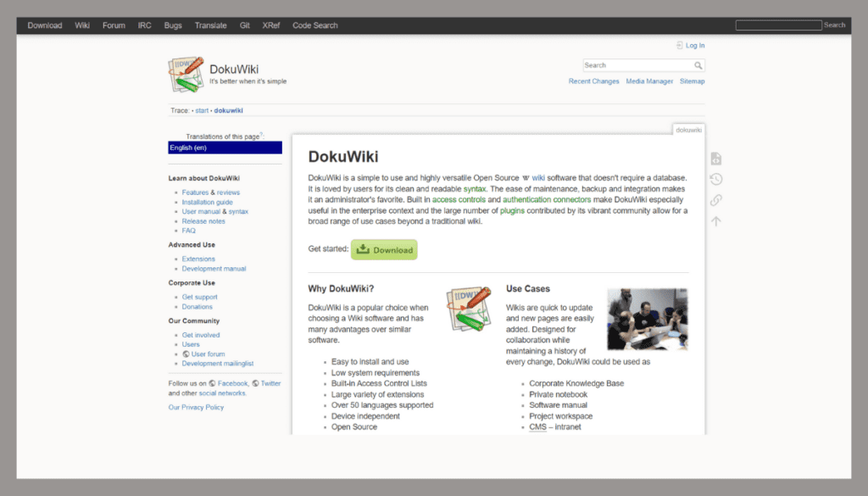The image size is (868, 496).
Task: Open the Use Cases meeting photo
Action: pos(647,320)
